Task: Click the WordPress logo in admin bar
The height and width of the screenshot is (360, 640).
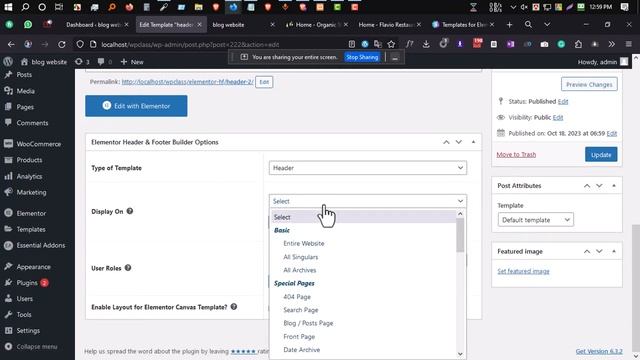Action: click(8, 62)
